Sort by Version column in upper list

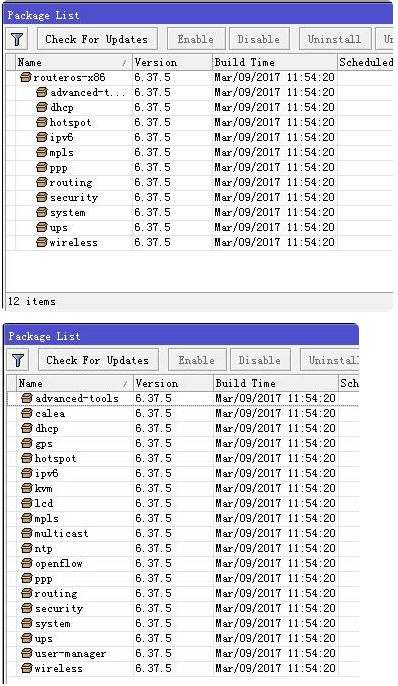click(x=172, y=63)
